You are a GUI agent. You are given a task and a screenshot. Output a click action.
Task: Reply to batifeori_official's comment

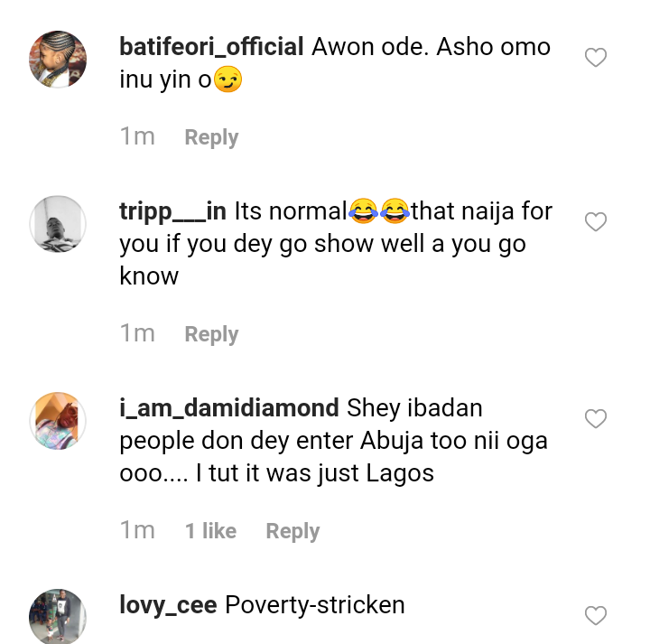point(211,137)
